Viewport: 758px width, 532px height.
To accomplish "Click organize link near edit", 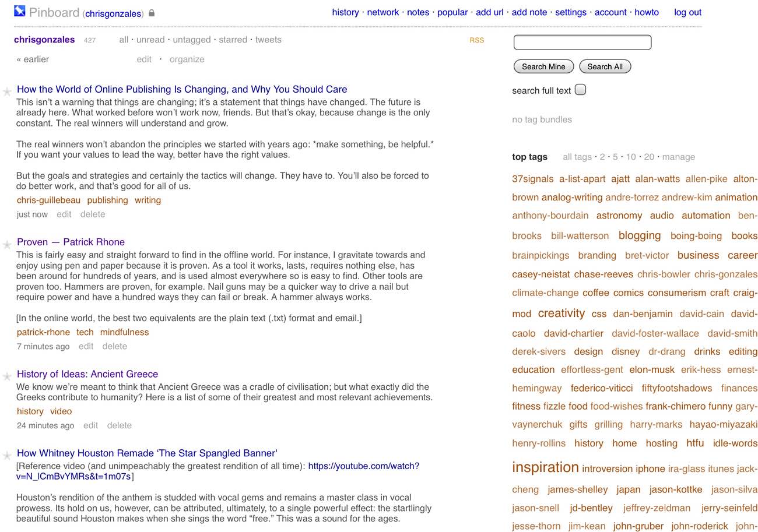I will pos(187,59).
